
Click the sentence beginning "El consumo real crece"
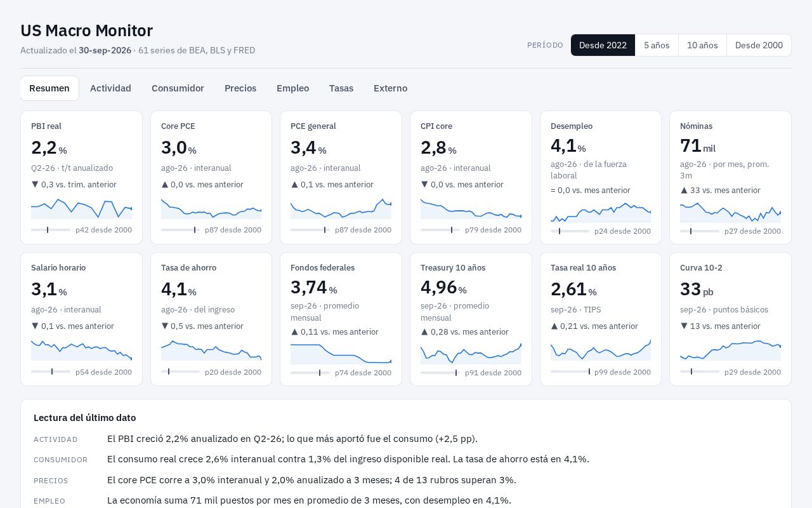click(348, 459)
